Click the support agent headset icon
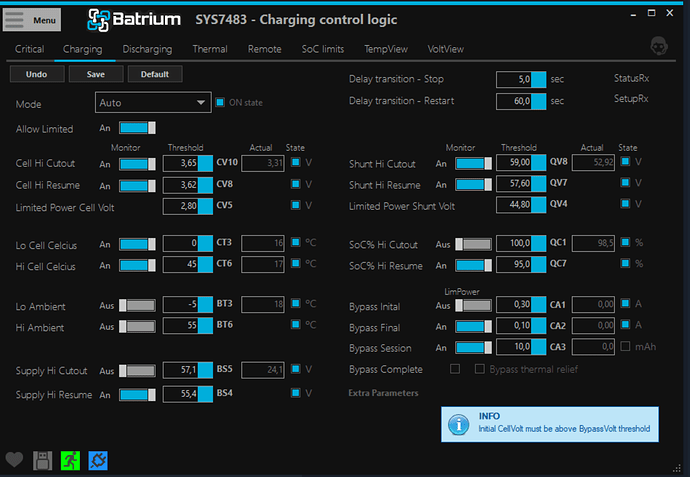 [658, 46]
